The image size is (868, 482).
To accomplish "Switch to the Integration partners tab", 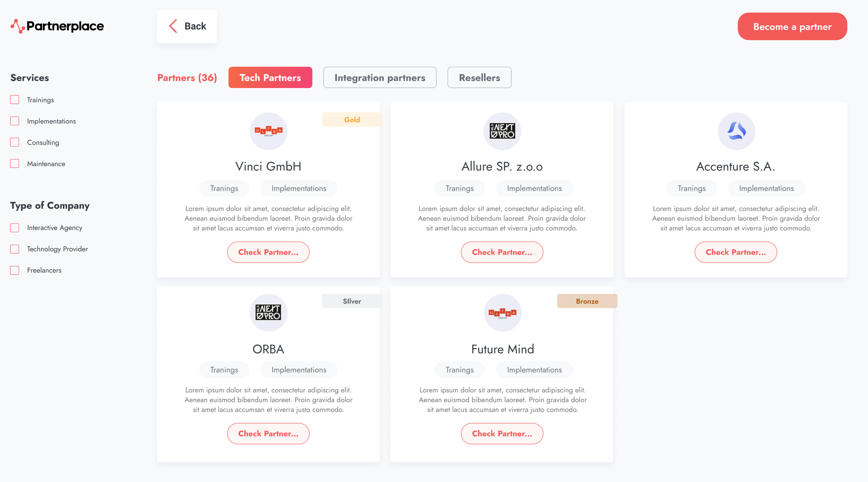I will point(379,78).
